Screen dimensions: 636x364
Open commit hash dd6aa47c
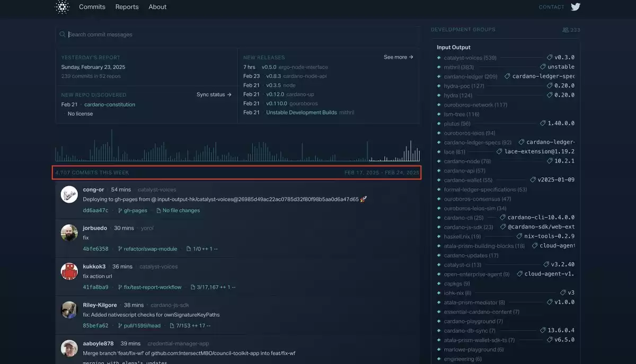[95, 210]
